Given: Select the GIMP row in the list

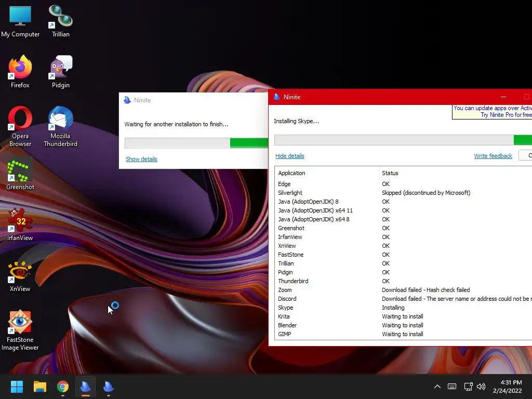Looking at the screenshot, I should point(404,334).
